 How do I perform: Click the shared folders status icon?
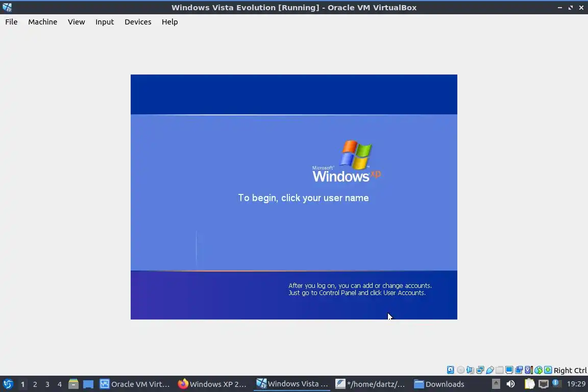pos(499,370)
